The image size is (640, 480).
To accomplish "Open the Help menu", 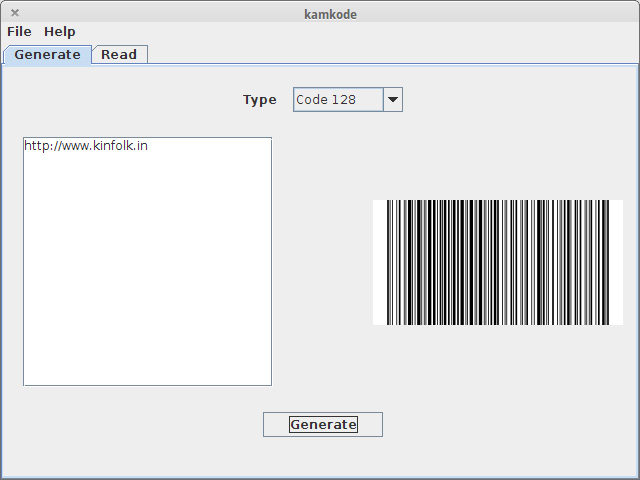I will coord(60,32).
